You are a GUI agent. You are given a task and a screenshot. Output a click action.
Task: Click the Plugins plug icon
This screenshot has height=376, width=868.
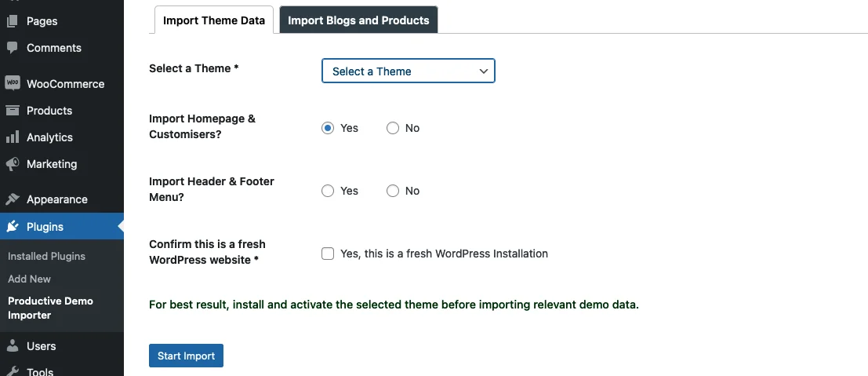coord(13,226)
